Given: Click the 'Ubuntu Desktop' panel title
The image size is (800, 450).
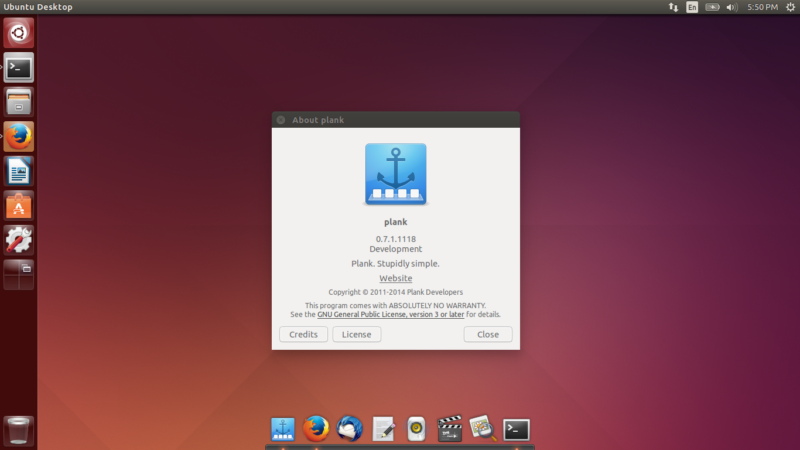Looking at the screenshot, I should point(38,7).
